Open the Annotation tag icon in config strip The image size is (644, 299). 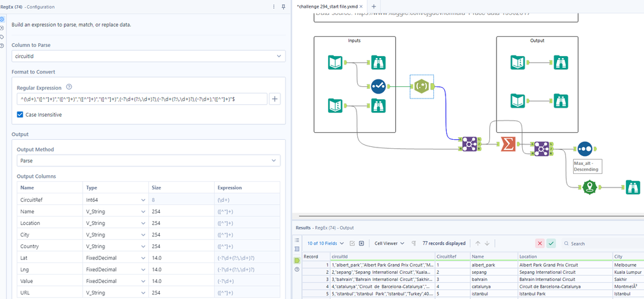tap(3, 37)
